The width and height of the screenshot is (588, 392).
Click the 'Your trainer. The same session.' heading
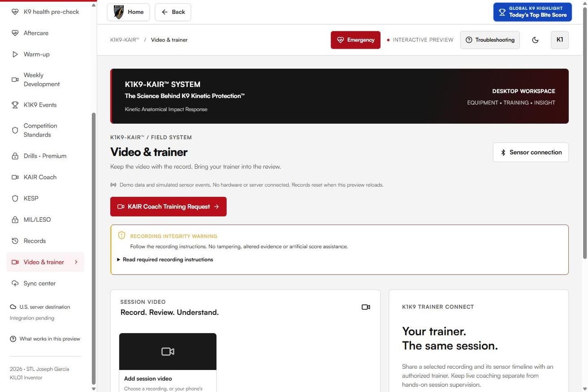[x=450, y=339]
